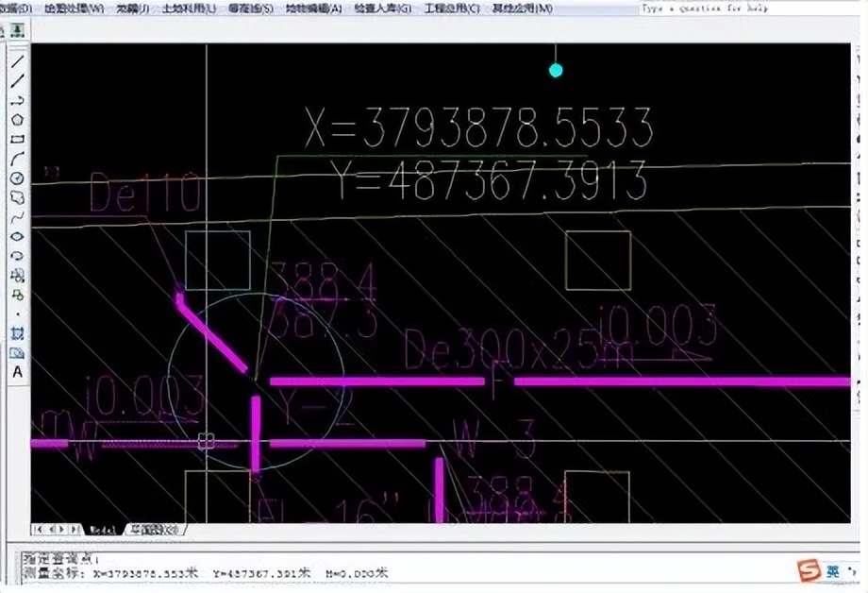This screenshot has width=868, height=593.
Task: Click the next layout tab arrow
Action: (x=62, y=530)
